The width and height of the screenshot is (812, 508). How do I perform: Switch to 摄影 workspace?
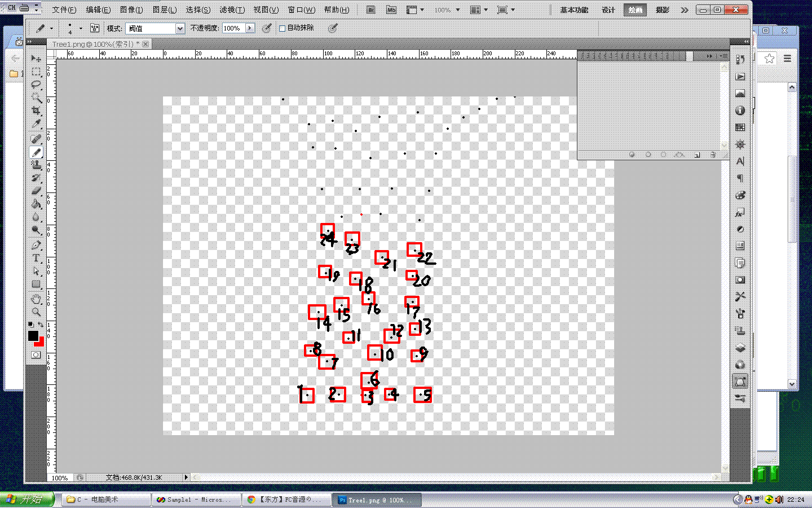pyautogui.click(x=663, y=10)
